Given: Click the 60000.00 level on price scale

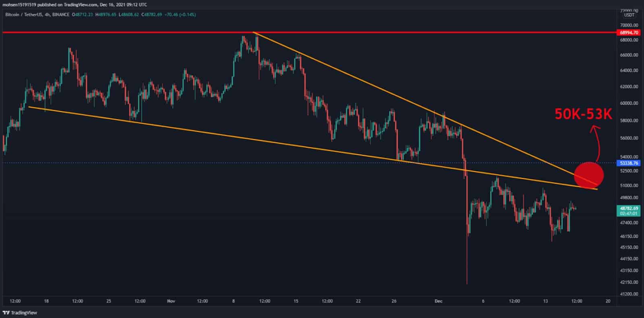Looking at the screenshot, I should [629, 103].
